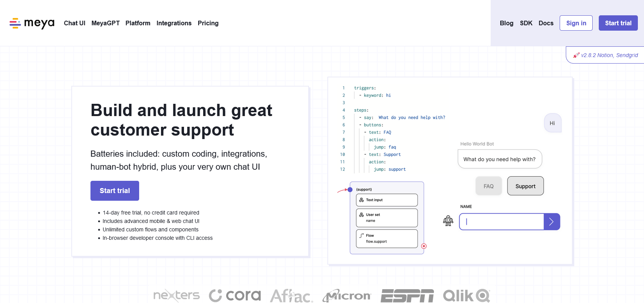The width and height of the screenshot is (644, 303).
Task: Click the Sign in button
Action: tap(576, 23)
